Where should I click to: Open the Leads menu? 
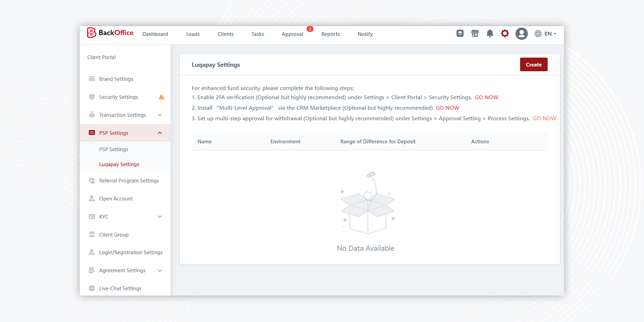pos(193,34)
